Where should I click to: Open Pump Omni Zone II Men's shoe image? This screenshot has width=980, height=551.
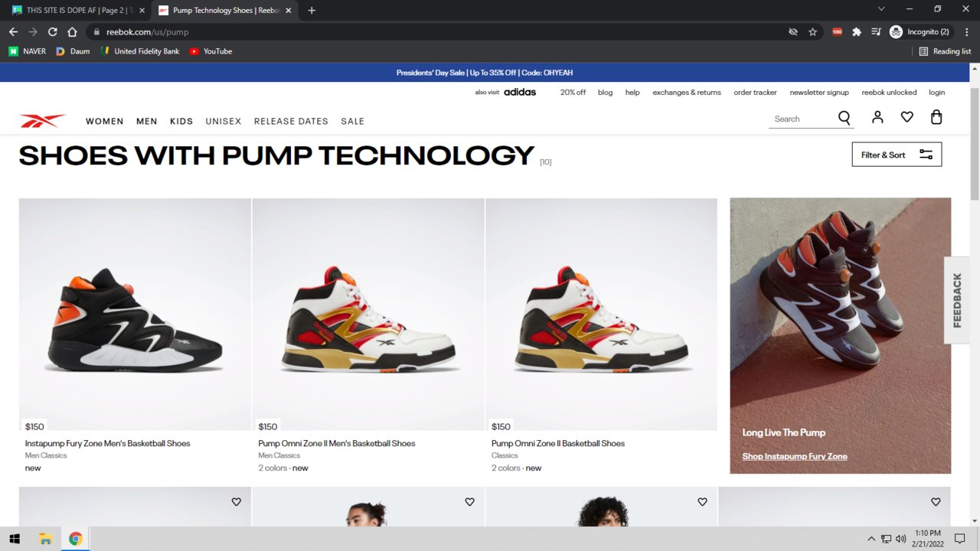click(x=368, y=315)
